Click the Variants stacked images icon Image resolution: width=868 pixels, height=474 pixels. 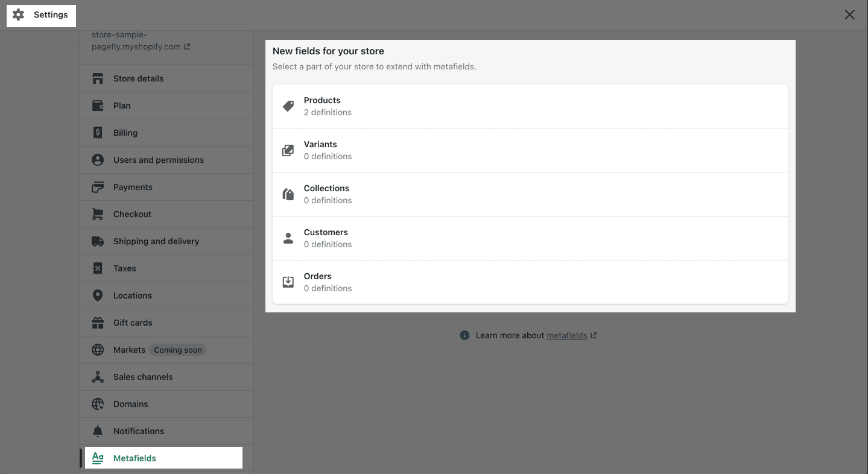[x=288, y=150]
